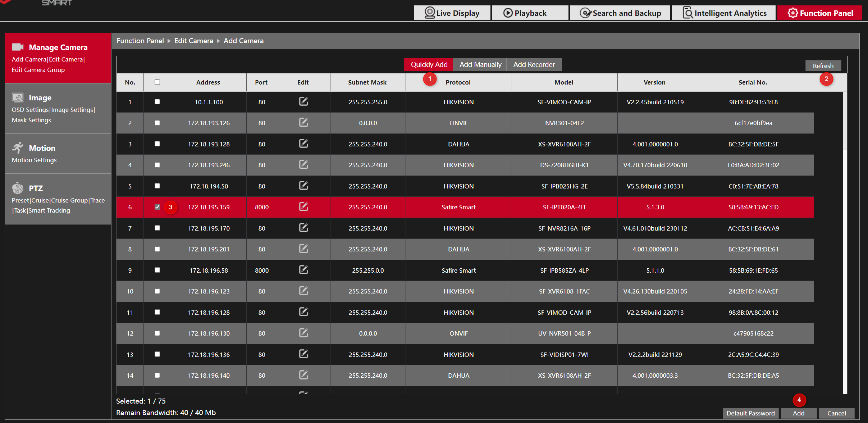868x423 pixels.
Task: Uncheck the box for 172.18.195.159
Action: 157,207
